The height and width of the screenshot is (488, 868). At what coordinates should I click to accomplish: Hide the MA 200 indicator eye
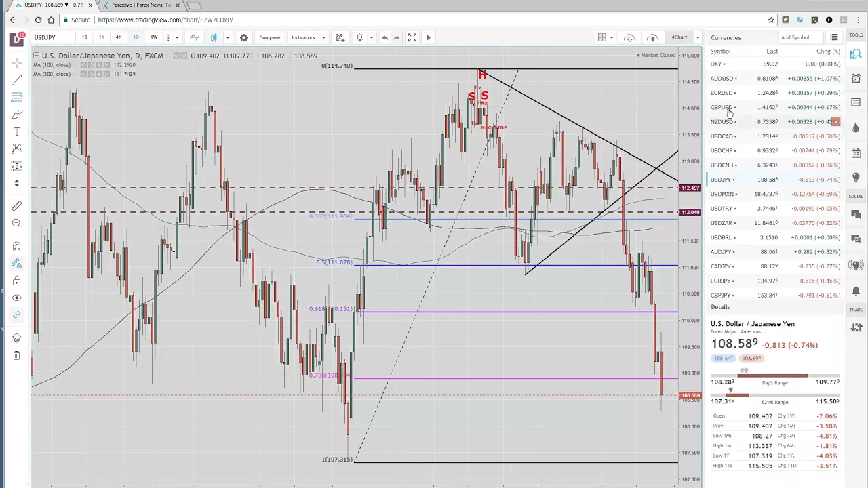(x=84, y=74)
